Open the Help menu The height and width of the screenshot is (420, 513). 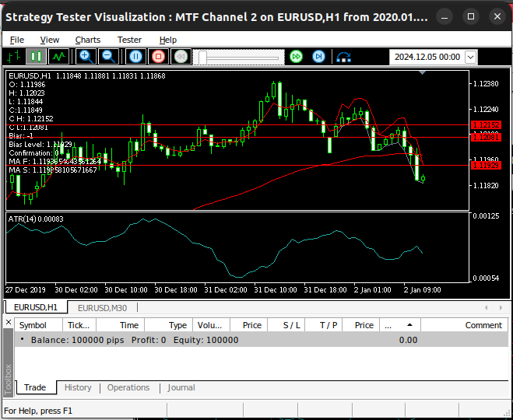coord(168,40)
